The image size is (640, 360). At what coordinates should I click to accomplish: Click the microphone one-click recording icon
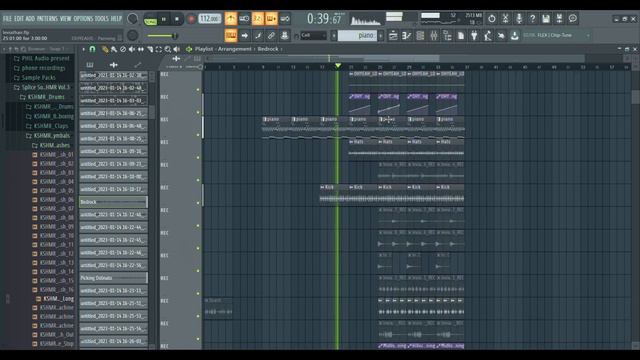point(519,18)
